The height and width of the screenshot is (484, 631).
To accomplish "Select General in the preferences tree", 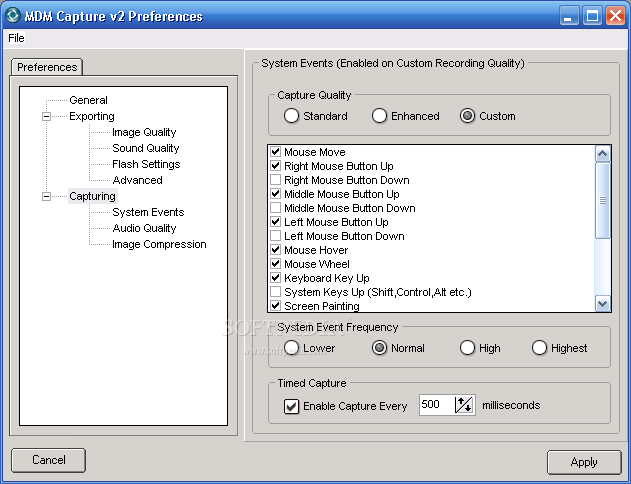I will [88, 100].
